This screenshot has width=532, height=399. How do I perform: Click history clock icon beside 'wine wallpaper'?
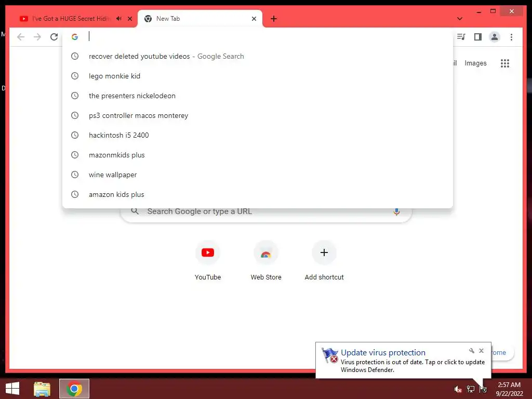[x=75, y=175]
